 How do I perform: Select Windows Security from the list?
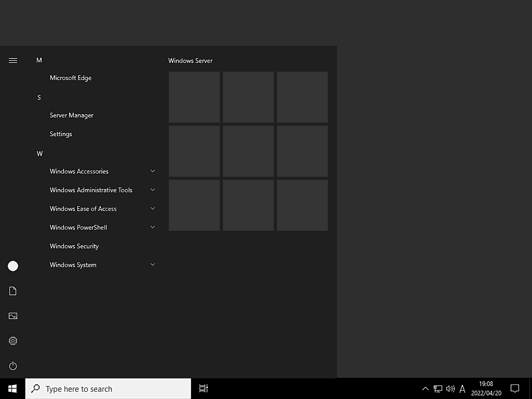[x=74, y=246]
